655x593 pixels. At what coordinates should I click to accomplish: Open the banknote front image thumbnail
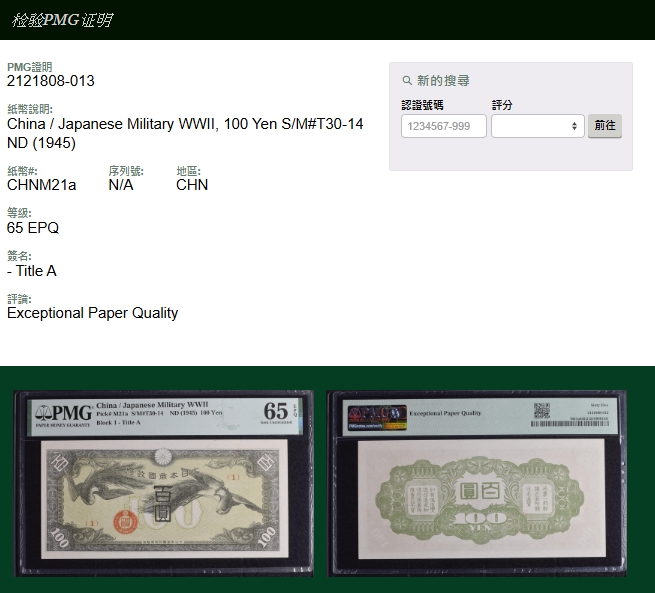[x=163, y=484]
